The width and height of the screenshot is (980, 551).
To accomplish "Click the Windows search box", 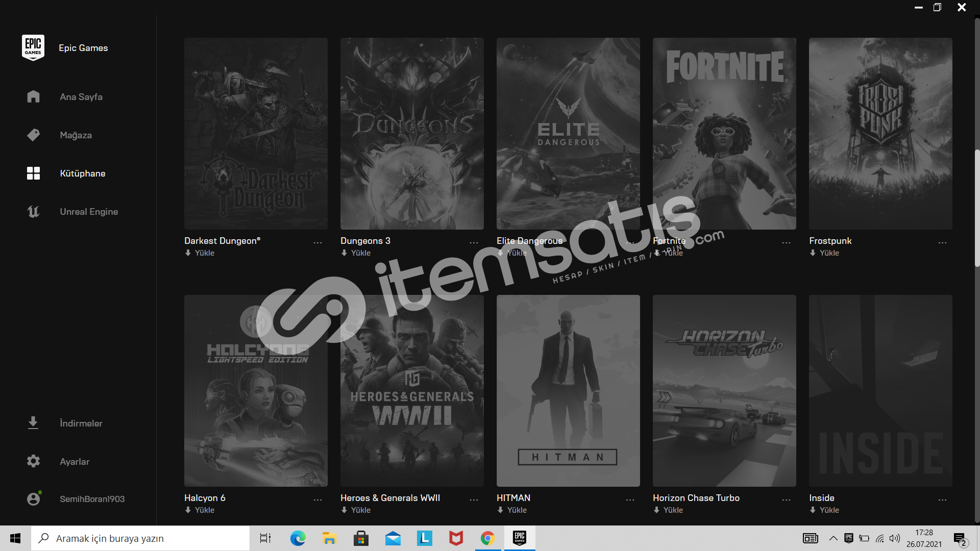I will coord(140,538).
